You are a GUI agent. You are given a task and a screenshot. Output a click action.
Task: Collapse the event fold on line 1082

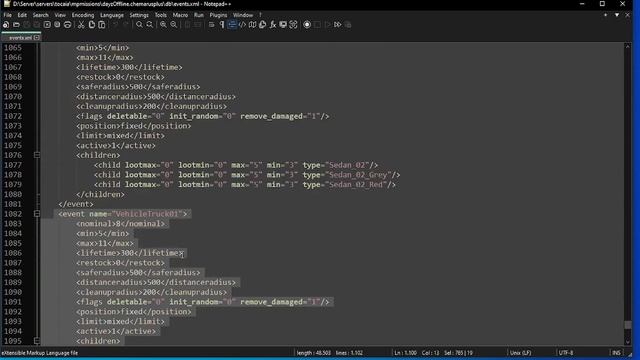coord(37,214)
